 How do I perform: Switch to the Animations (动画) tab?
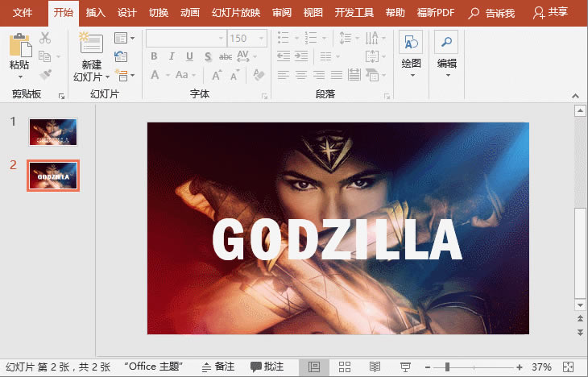coord(190,13)
